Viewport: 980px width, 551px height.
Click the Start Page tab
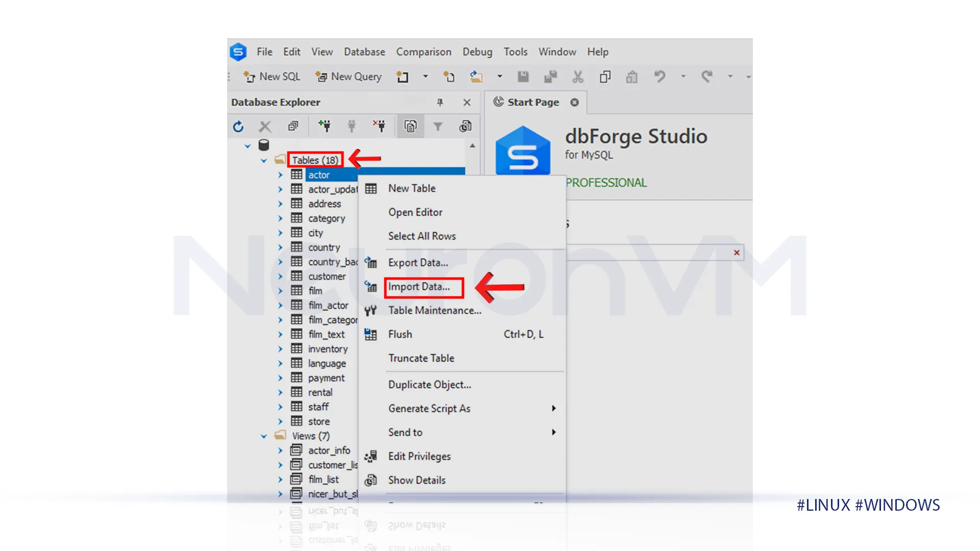(x=532, y=102)
